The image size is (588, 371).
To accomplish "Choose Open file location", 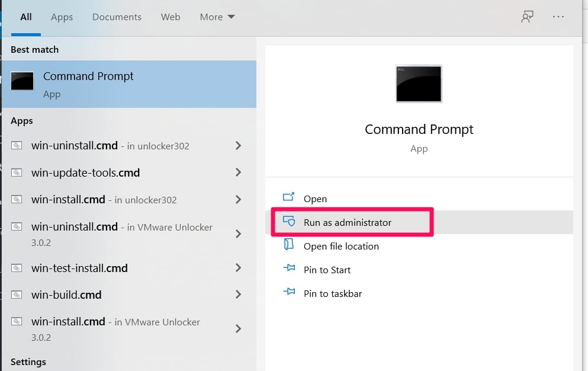I will [x=419, y=247].
